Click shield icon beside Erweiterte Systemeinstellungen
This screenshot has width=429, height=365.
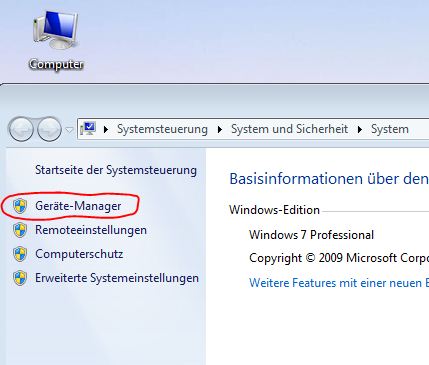(20, 278)
